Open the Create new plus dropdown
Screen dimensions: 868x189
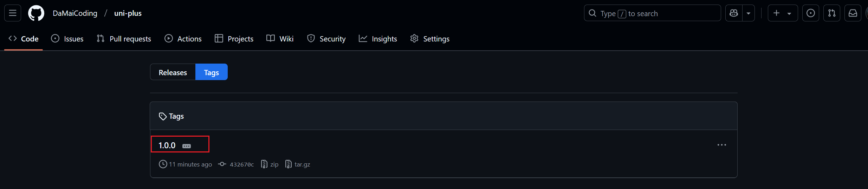[x=783, y=13]
